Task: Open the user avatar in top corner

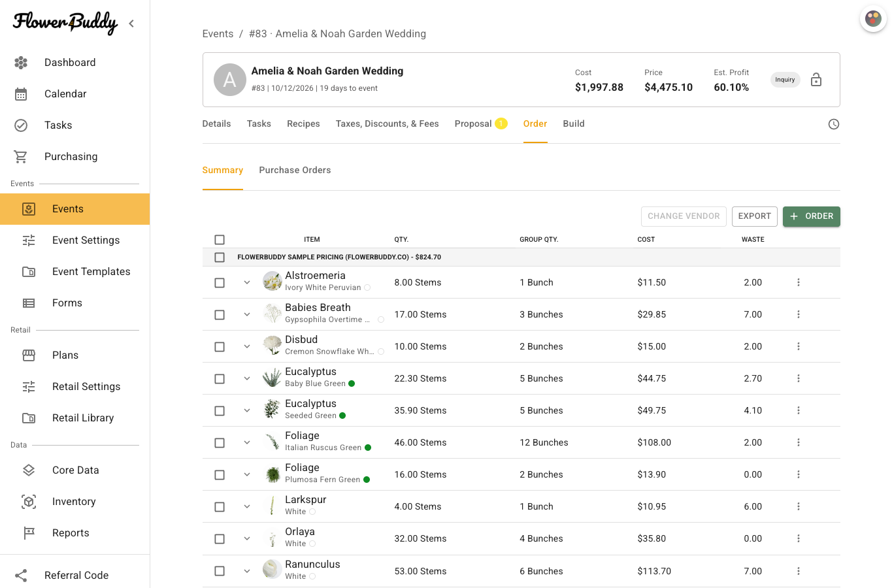Action: point(873,19)
